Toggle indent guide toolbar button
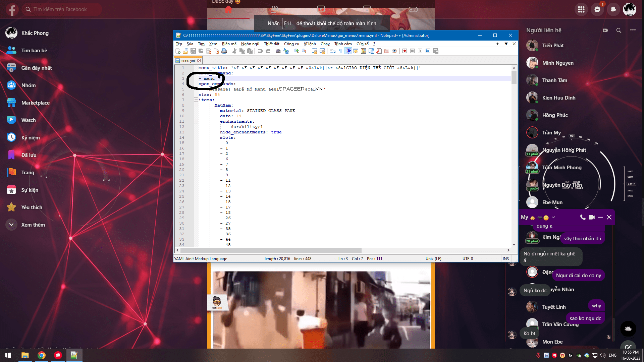644x362 pixels. point(348,51)
